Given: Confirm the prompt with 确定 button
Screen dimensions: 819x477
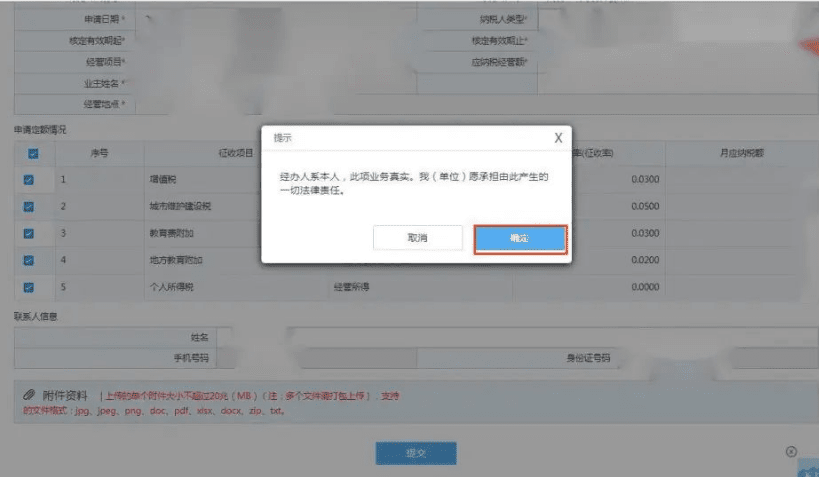Looking at the screenshot, I should 520,239.
